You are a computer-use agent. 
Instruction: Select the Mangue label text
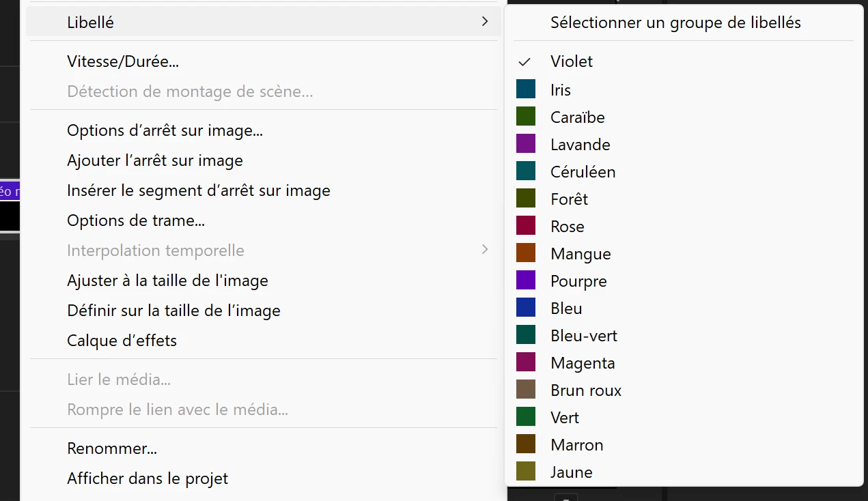pos(581,254)
